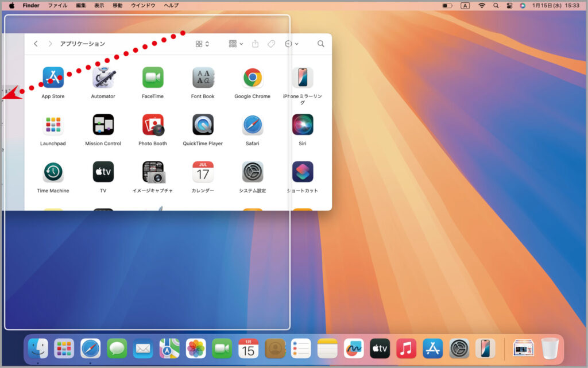Viewport: 588px width, 368px height.
Task: Open the ファイル menu
Action: [x=57, y=6]
